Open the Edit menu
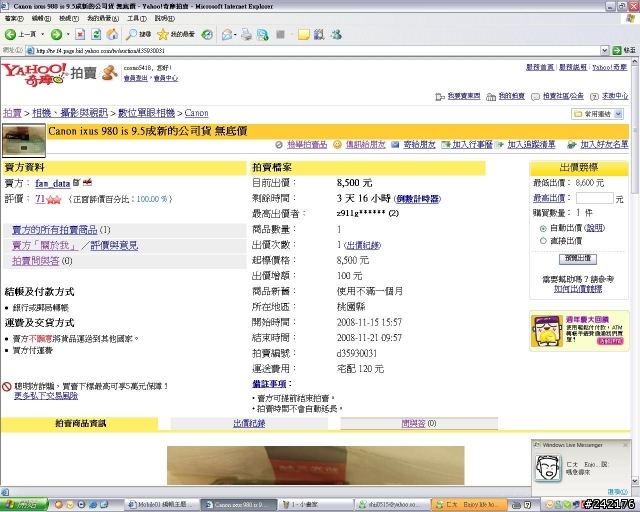The width and height of the screenshot is (640, 512). pyautogui.click(x=41, y=18)
